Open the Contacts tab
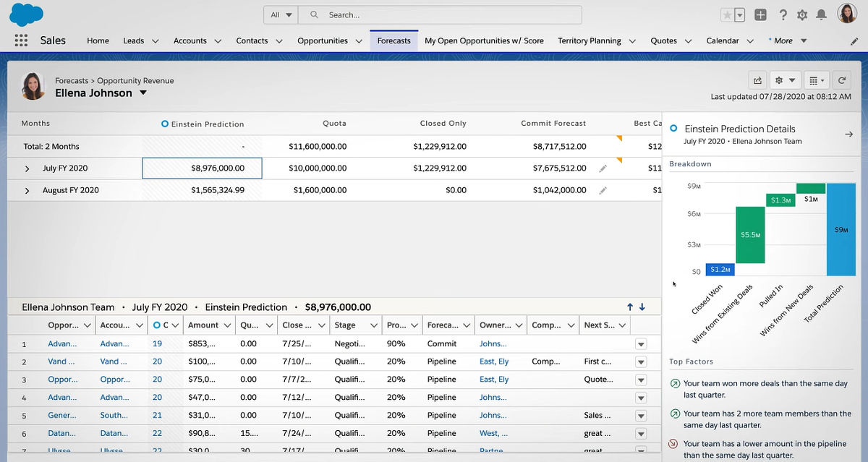This screenshot has height=462, width=868. [252, 41]
